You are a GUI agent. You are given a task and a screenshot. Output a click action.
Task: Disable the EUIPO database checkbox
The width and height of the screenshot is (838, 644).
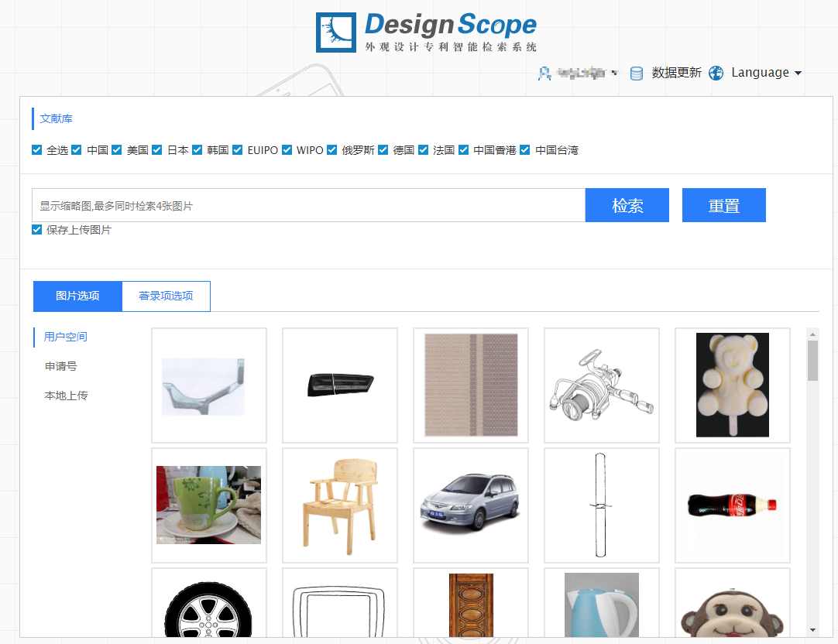pyautogui.click(x=237, y=150)
